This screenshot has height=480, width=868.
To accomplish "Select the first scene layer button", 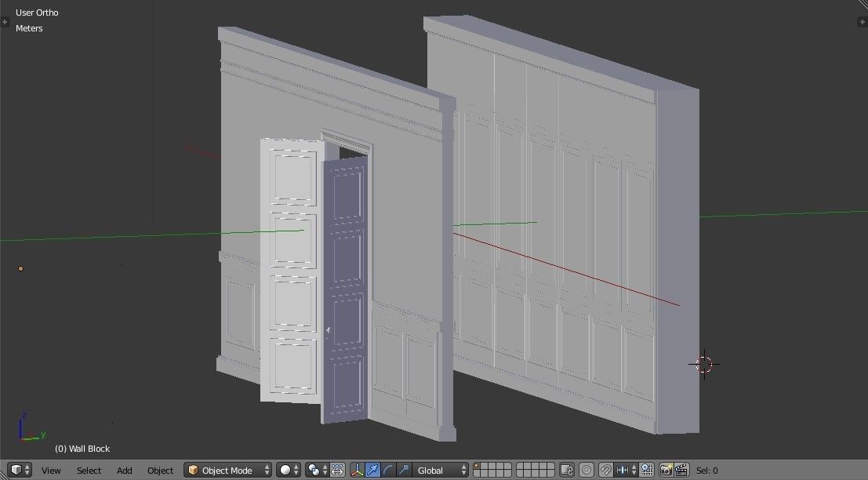I will click(x=477, y=466).
